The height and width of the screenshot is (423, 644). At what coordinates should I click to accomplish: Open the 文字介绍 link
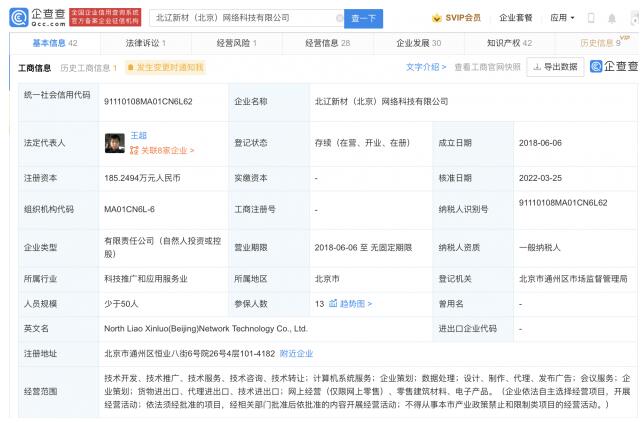[x=426, y=67]
